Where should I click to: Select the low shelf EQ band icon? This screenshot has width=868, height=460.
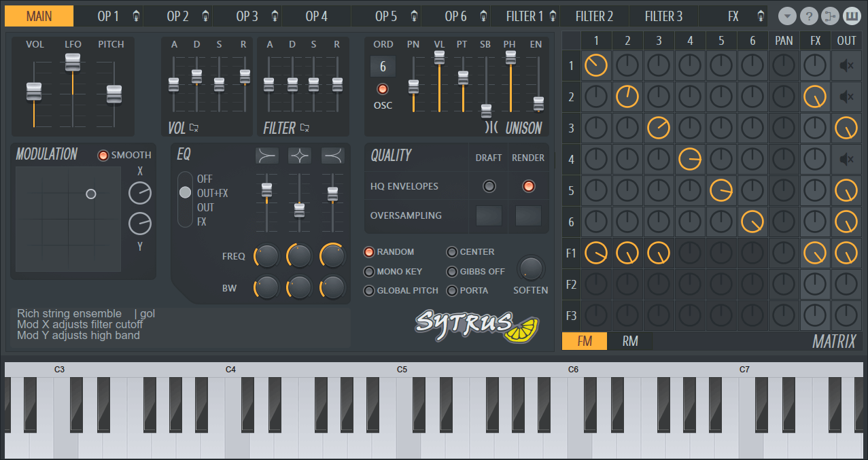click(266, 156)
